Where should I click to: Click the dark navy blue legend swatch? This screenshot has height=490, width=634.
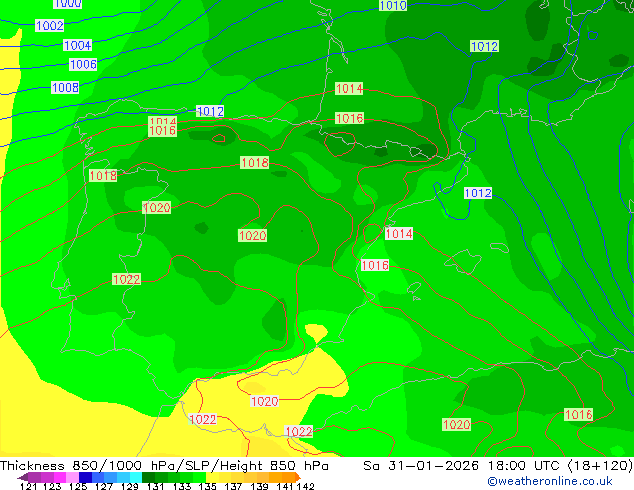85,477
